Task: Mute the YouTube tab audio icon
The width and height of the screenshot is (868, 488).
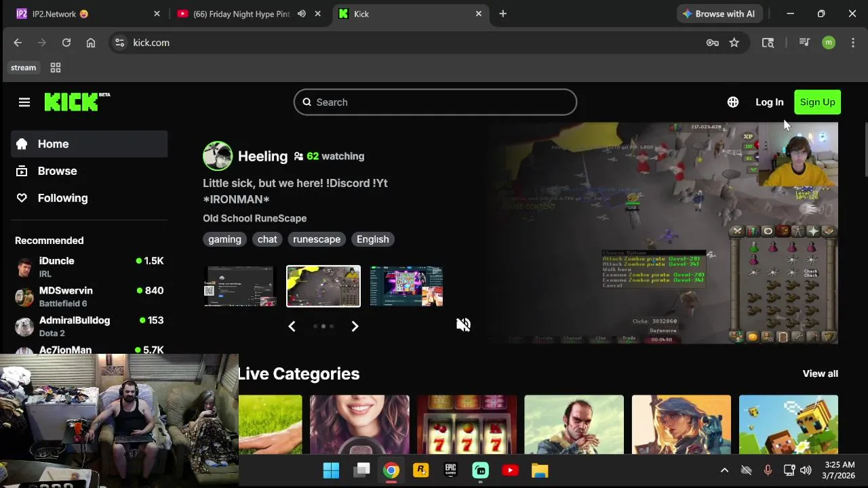Action: pos(302,14)
